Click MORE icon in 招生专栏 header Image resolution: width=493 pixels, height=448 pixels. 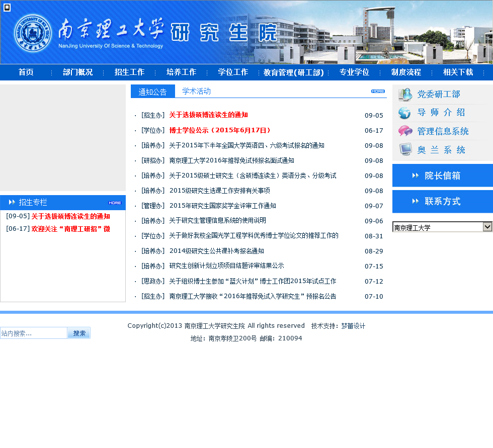point(115,203)
